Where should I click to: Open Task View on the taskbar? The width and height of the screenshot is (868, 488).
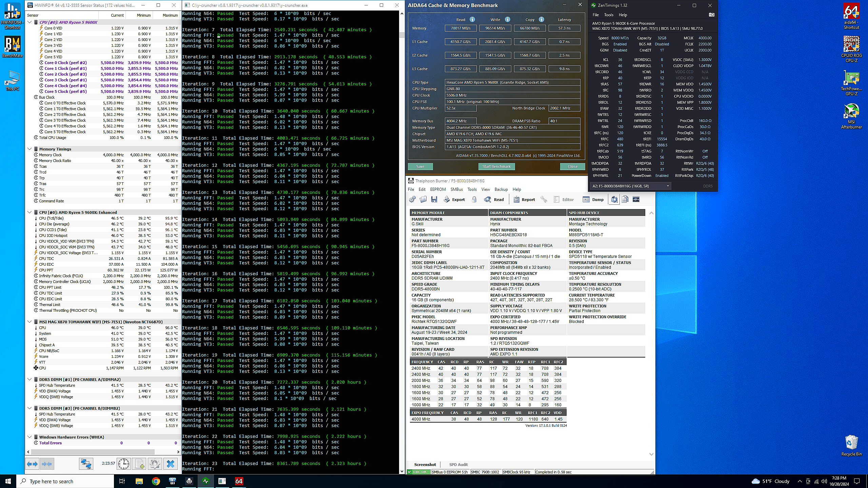click(x=122, y=481)
